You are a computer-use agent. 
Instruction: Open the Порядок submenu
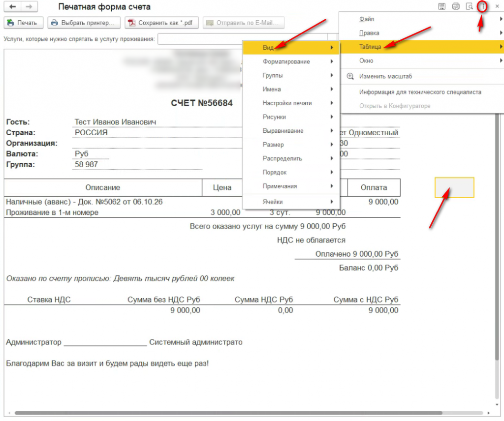tap(291, 172)
